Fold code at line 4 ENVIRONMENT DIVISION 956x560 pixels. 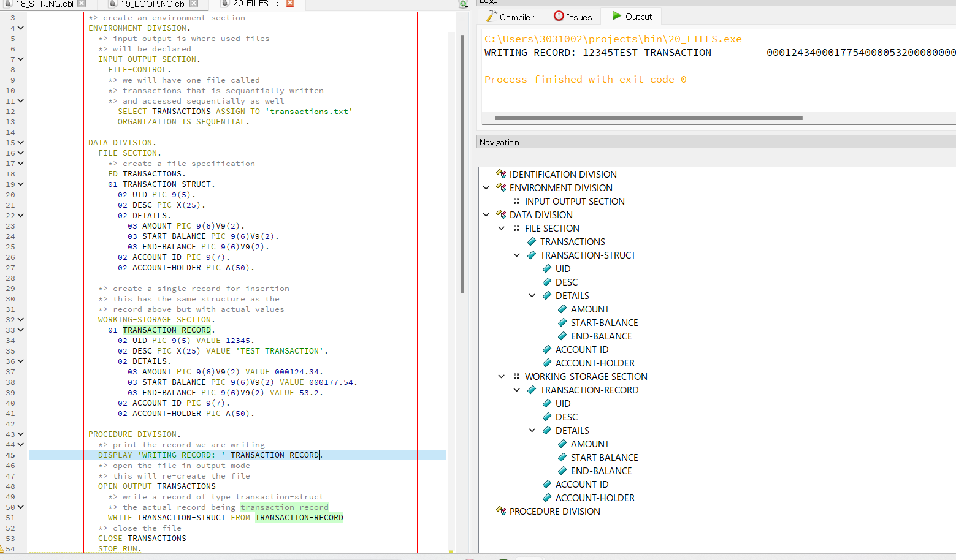point(21,28)
